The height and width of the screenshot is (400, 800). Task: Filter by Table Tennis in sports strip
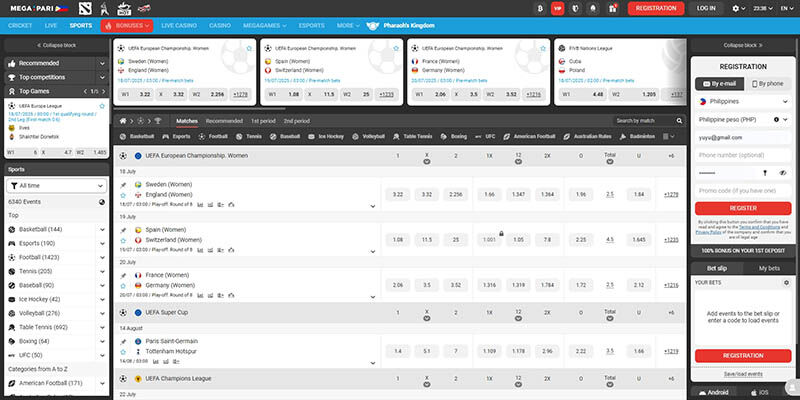coord(412,137)
